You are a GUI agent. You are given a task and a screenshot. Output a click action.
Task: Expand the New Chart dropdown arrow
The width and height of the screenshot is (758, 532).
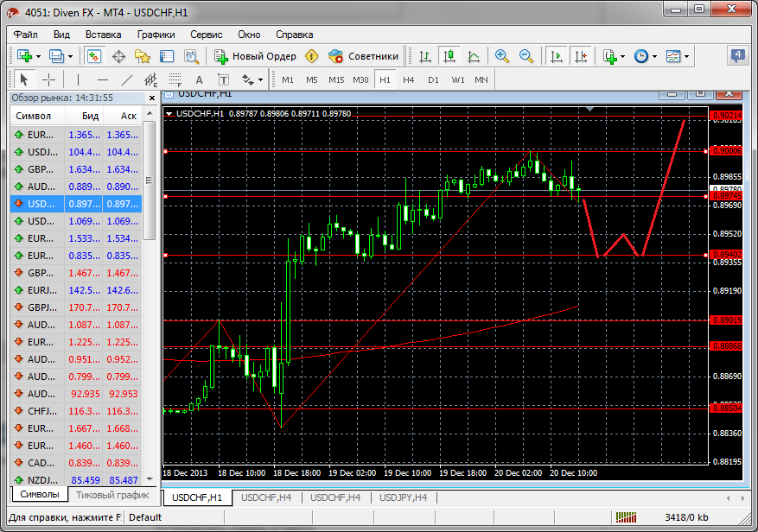click(x=39, y=56)
